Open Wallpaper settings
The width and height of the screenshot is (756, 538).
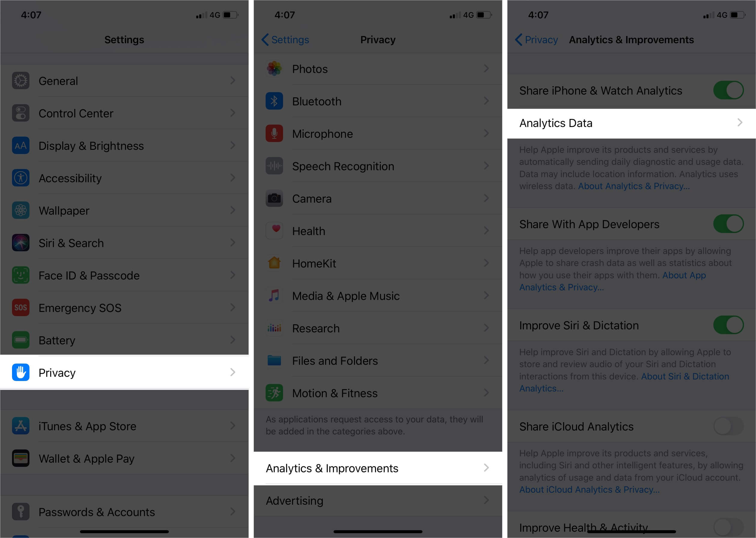coord(125,210)
